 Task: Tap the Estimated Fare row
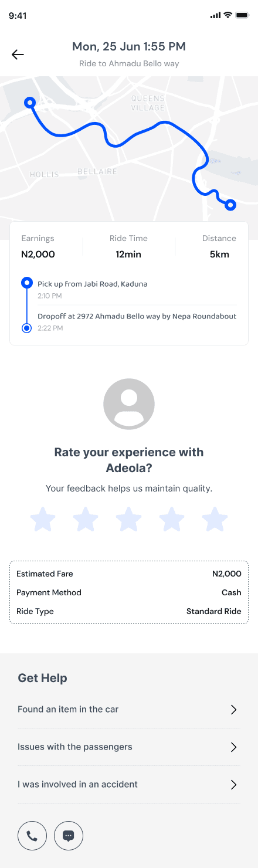point(129,574)
